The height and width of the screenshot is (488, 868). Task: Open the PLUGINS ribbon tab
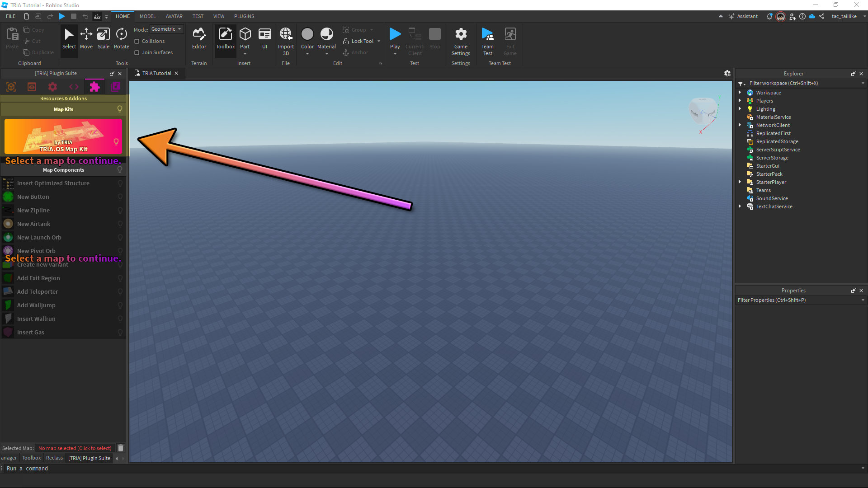244,16
